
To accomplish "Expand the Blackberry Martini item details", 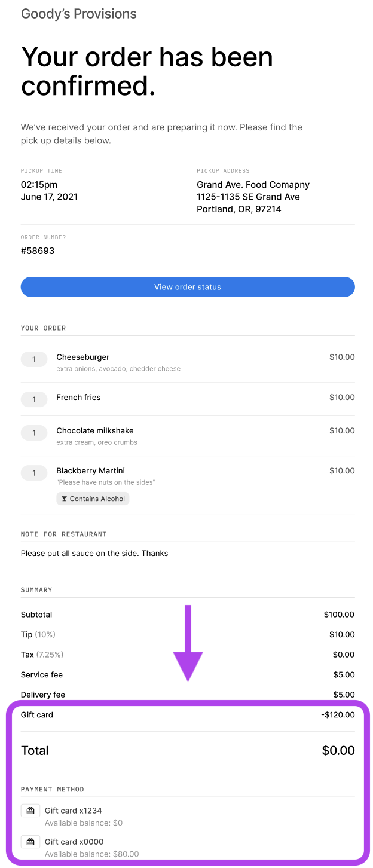I will coord(90,470).
